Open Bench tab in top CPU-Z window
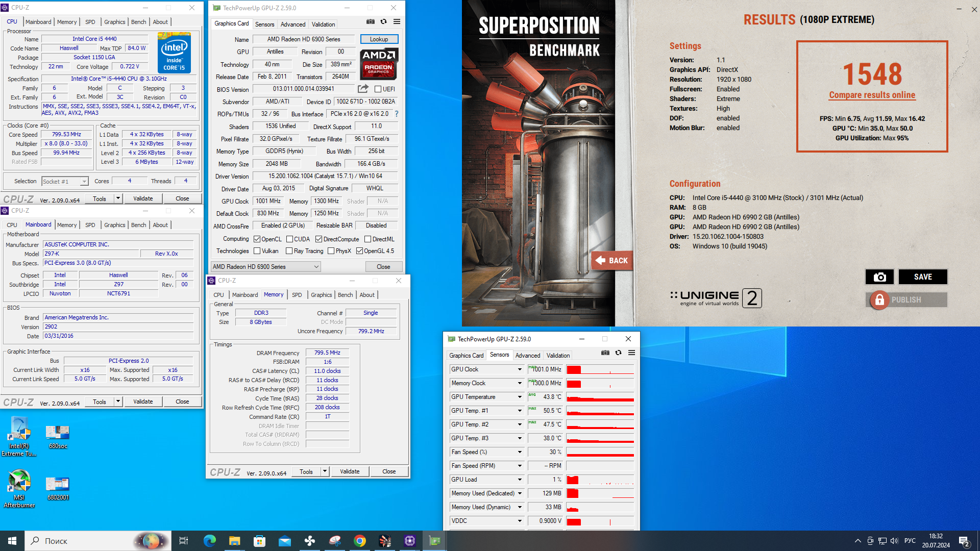The height and width of the screenshot is (551, 980). point(138,22)
